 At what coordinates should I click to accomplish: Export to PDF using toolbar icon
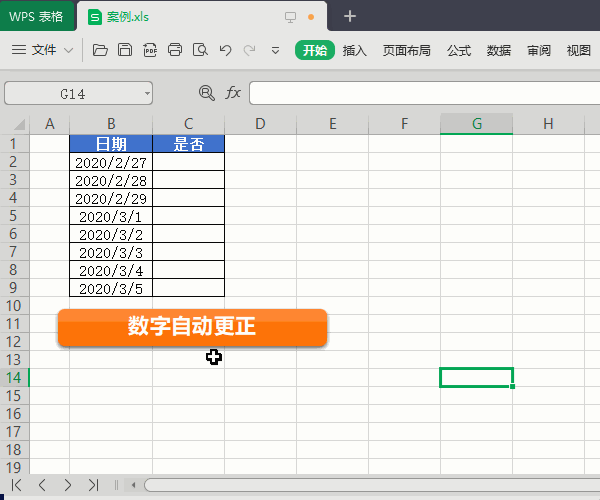150,50
